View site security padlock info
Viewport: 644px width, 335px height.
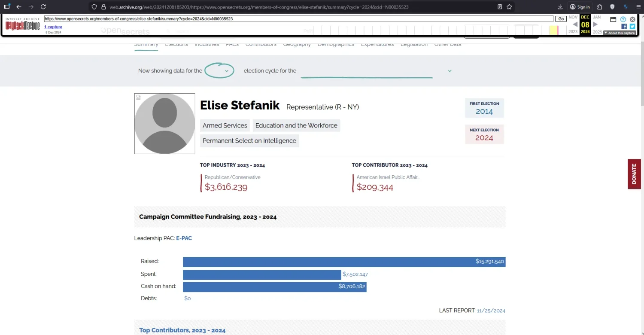click(x=103, y=7)
